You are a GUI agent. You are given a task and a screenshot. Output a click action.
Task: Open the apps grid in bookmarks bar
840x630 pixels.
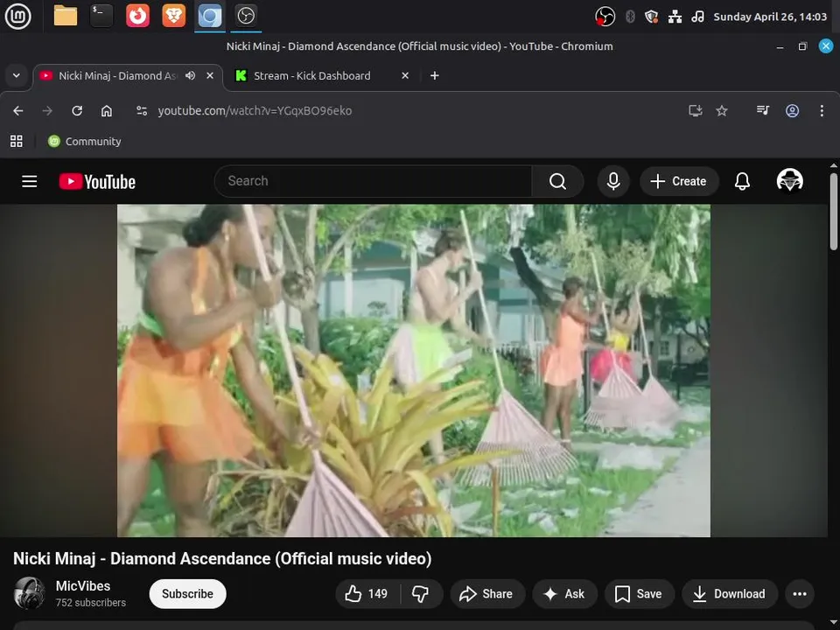17,142
